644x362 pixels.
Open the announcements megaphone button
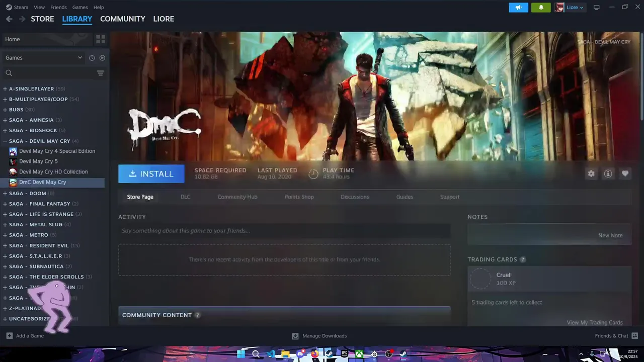[x=518, y=8]
